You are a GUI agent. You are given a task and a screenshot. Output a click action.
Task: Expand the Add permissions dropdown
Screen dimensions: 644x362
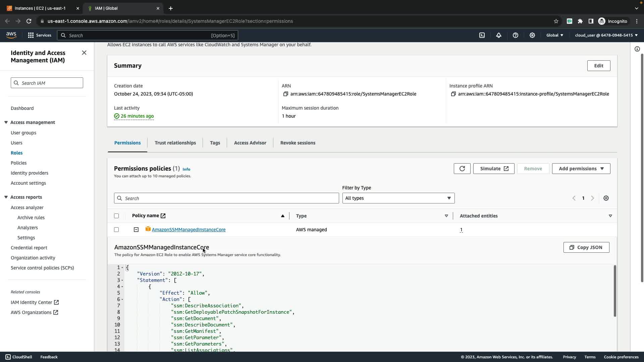581,169
